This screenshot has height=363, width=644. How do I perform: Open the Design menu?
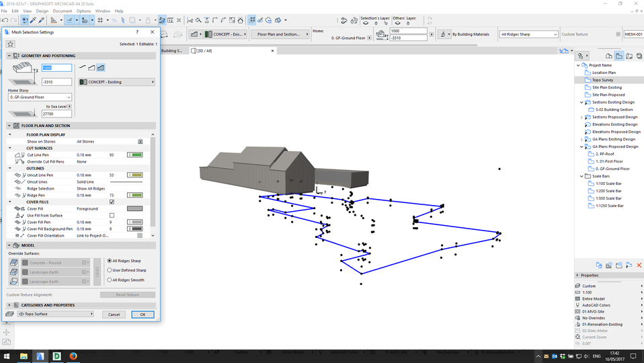[x=42, y=11]
